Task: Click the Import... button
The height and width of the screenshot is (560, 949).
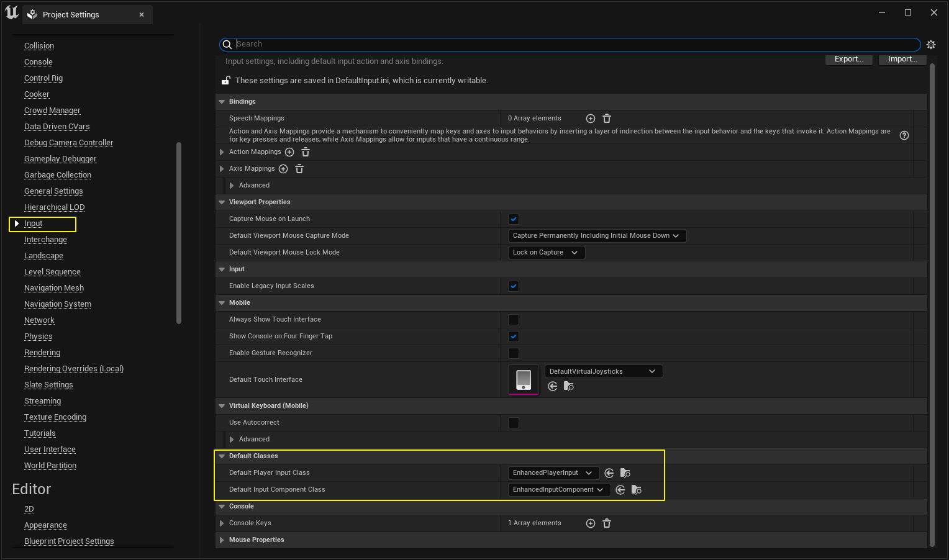Action: point(902,59)
